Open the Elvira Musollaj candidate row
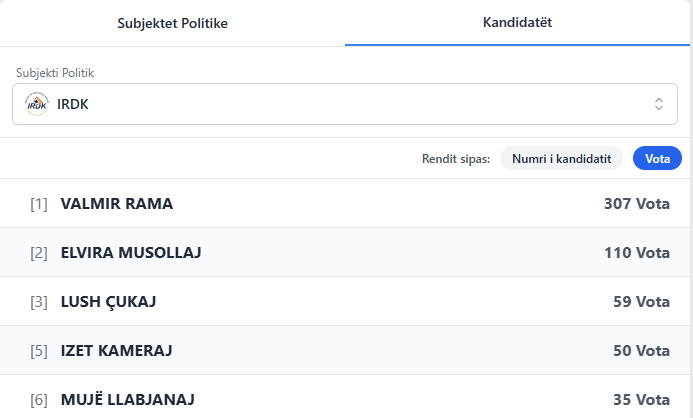Viewport: 693px width, 418px height. (131, 253)
